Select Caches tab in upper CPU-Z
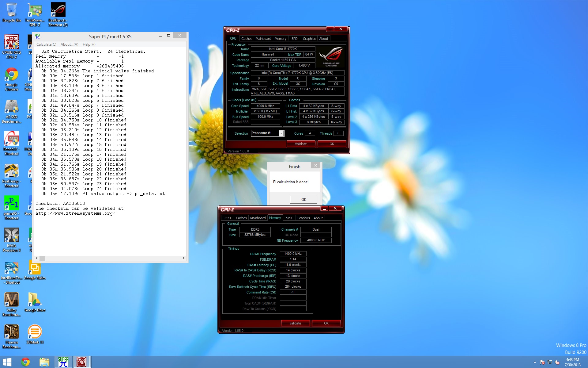Screen dimensions: 588x368 click(x=247, y=39)
